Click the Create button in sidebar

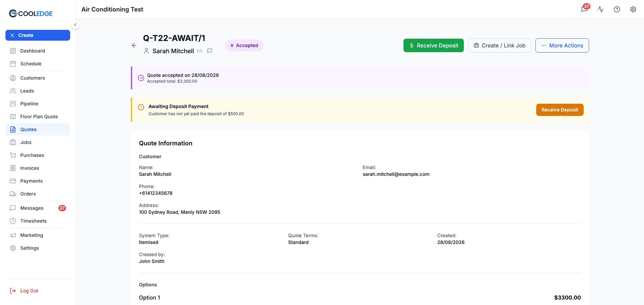tap(38, 35)
